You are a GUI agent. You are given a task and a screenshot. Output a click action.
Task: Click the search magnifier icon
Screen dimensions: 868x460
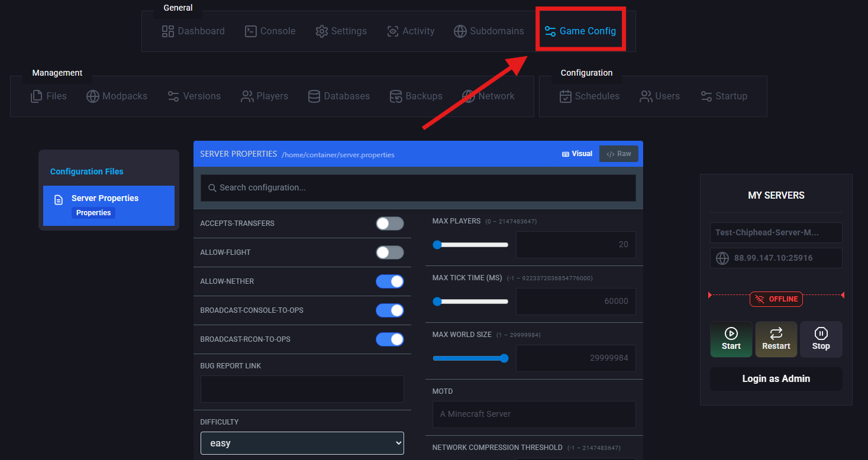(x=212, y=188)
